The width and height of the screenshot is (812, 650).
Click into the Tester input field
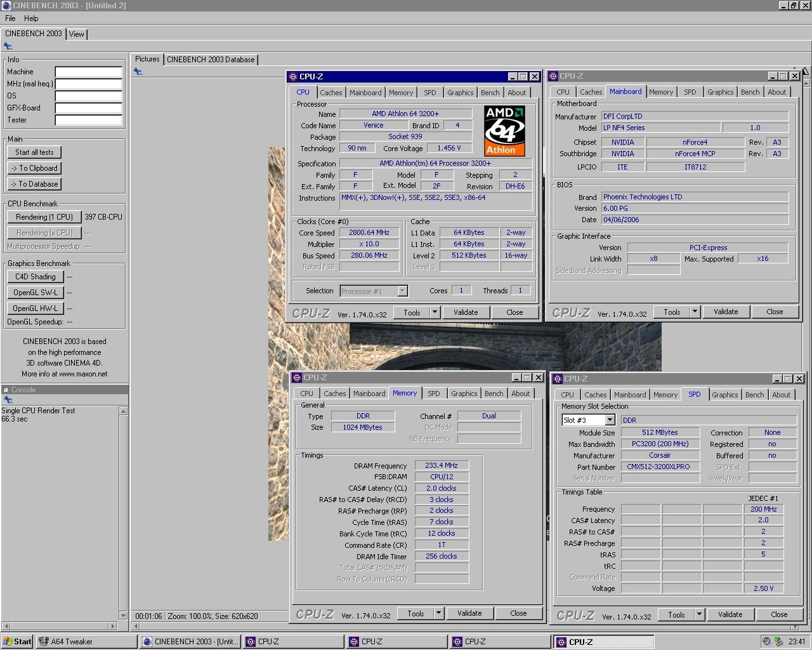click(88, 120)
